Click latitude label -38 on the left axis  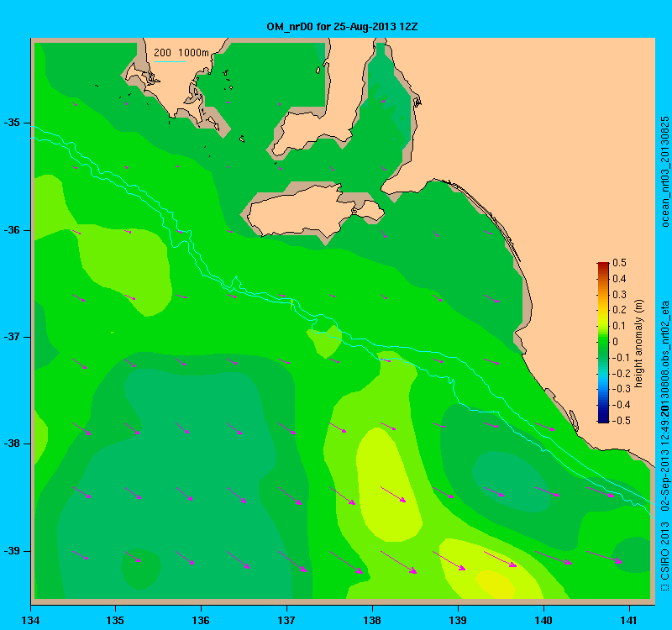[x=12, y=444]
